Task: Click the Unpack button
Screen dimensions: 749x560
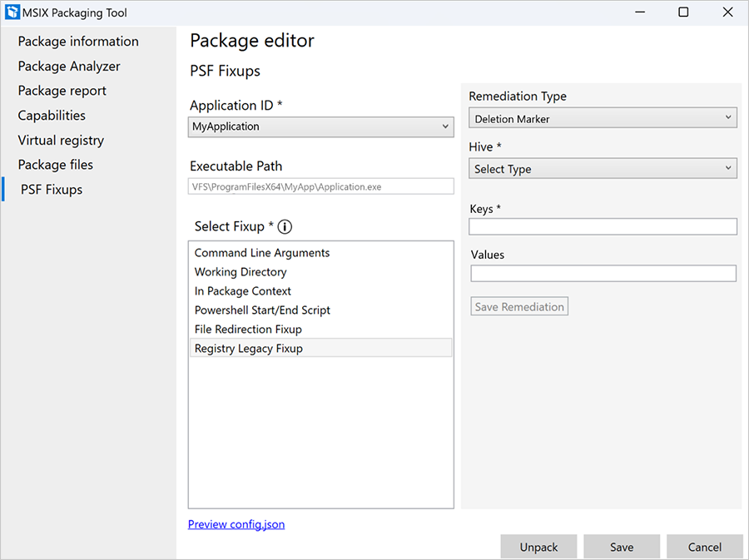Action: point(538,547)
